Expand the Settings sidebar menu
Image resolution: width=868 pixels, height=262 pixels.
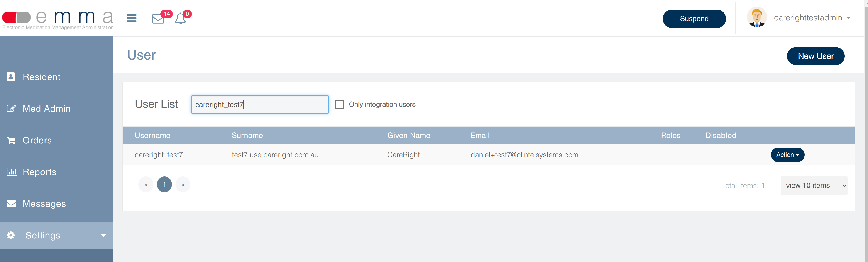coord(57,235)
